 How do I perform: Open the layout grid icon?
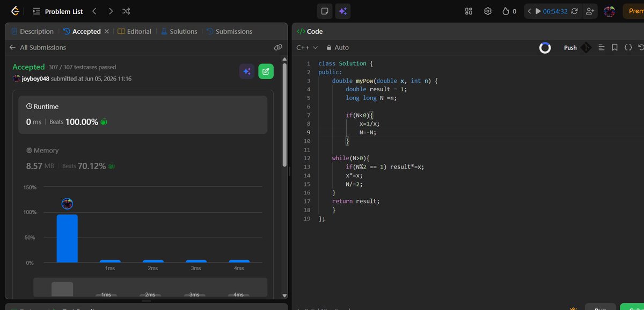coord(469,11)
